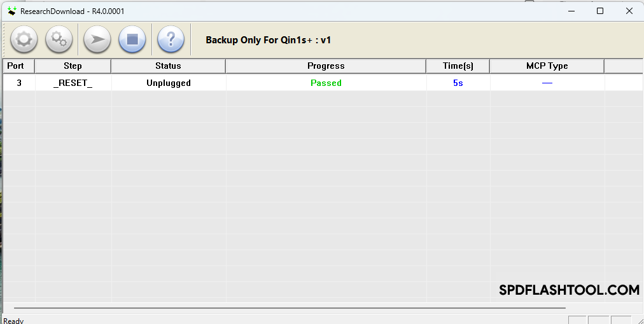Click the Time(s) column header
The height and width of the screenshot is (324, 644).
(x=458, y=66)
